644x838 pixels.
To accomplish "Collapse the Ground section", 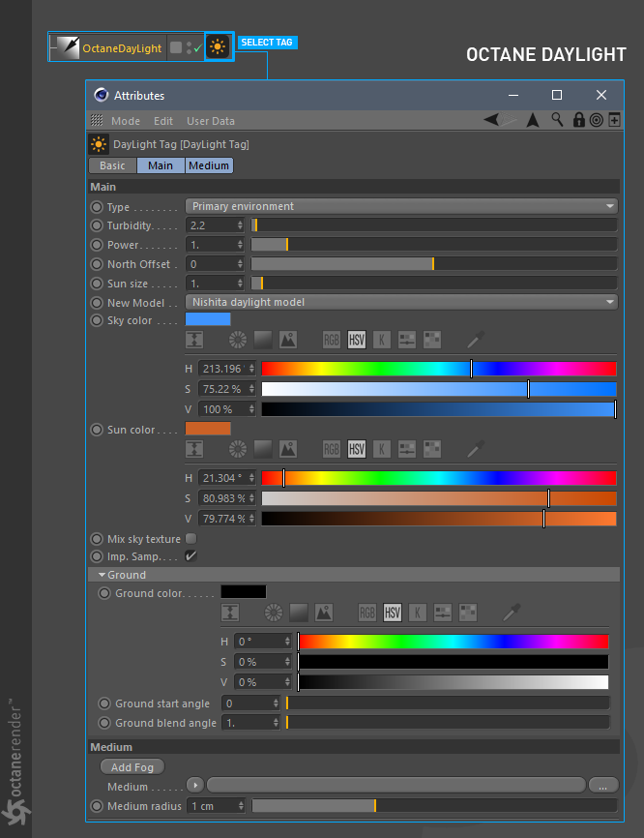I will [102, 575].
